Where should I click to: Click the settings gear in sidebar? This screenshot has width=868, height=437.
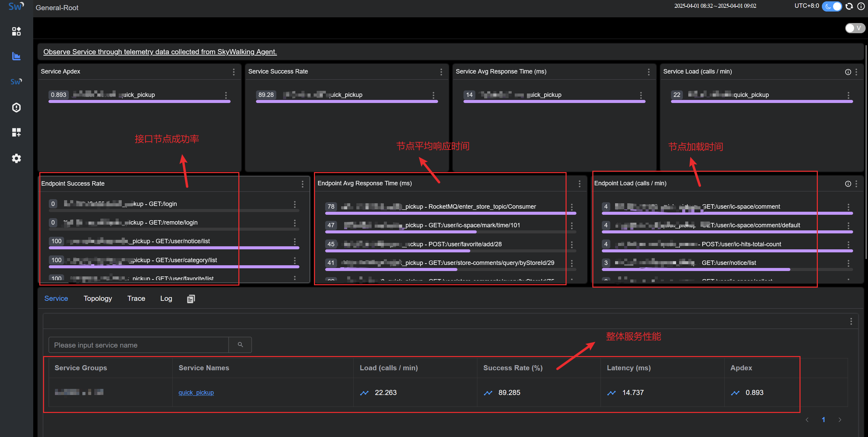[x=16, y=158]
